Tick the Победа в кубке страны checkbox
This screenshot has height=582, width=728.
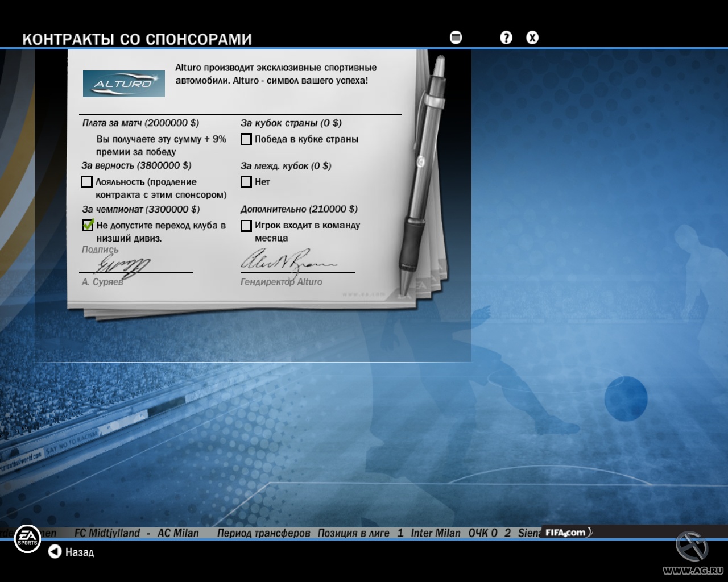coord(246,139)
